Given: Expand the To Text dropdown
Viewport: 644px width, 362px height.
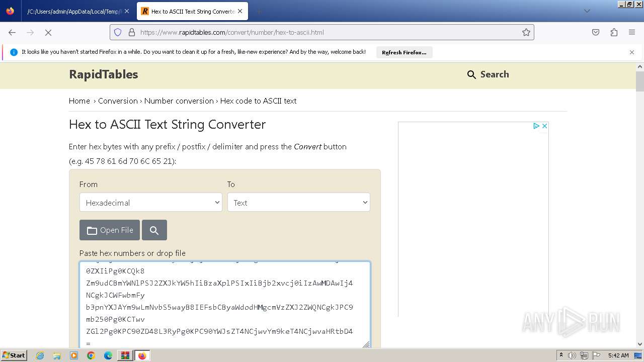Looking at the screenshot, I should coord(299,202).
